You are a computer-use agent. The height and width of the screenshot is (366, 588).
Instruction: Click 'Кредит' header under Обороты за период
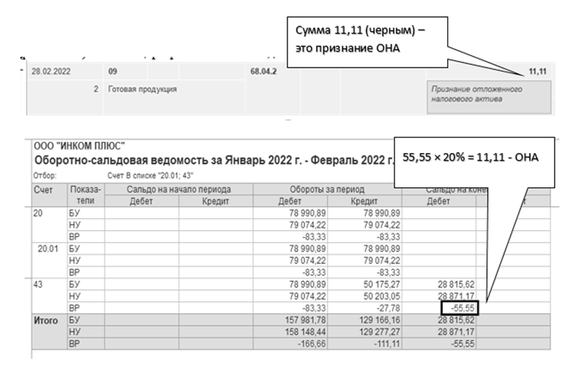364,201
